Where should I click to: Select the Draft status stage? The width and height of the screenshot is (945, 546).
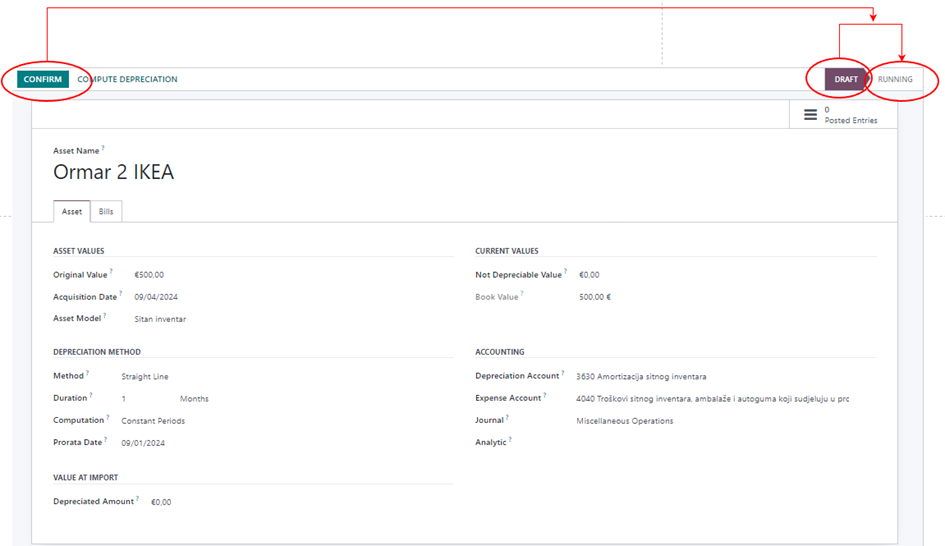point(845,79)
